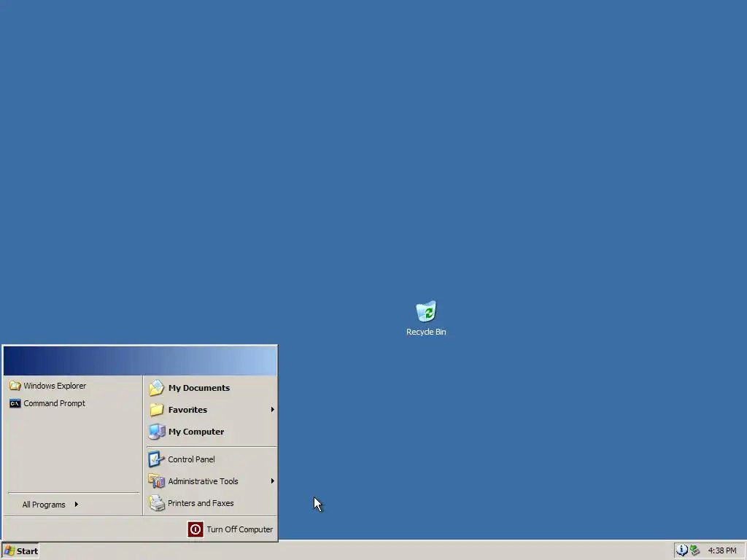Screen dimensions: 747x560
Task: Open the My Documents folder icon
Action: 156,388
